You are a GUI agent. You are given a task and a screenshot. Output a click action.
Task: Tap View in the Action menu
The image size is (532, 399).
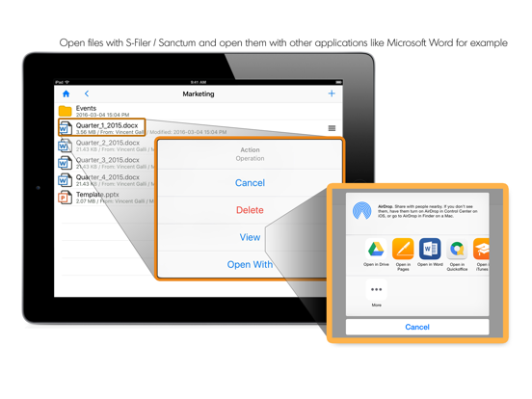click(x=250, y=237)
